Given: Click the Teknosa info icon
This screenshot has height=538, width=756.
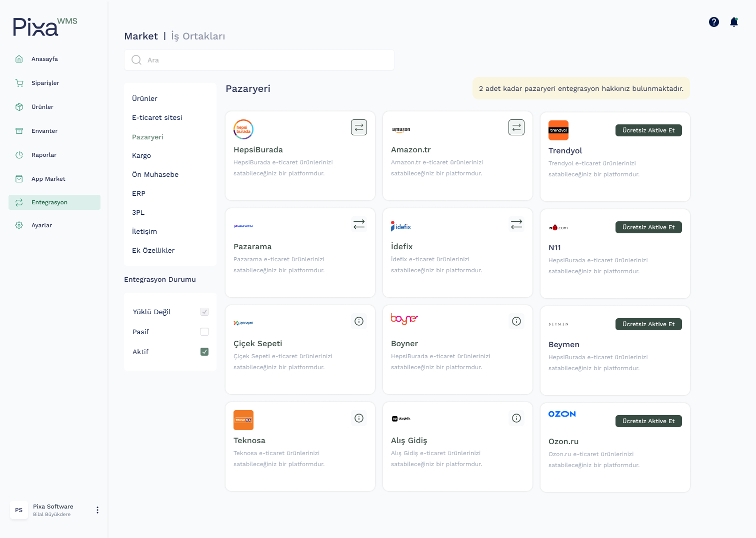Looking at the screenshot, I should 359,418.
